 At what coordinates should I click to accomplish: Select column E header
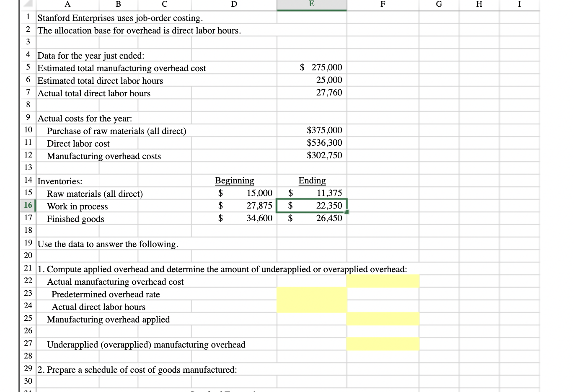tap(311, 4)
